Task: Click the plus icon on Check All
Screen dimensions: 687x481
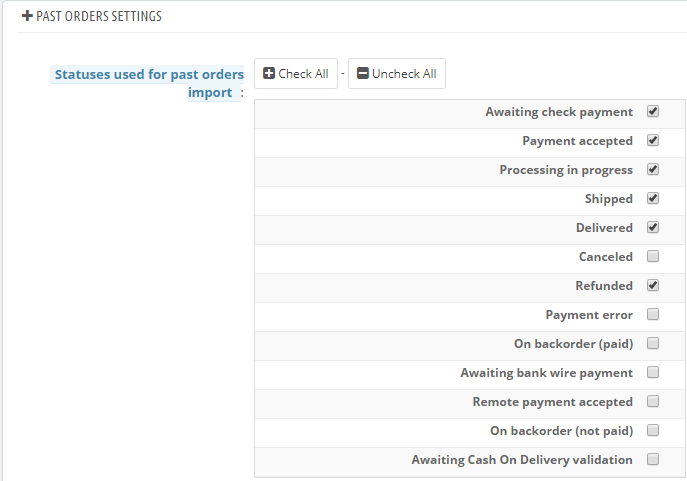Action: pyautogui.click(x=269, y=73)
